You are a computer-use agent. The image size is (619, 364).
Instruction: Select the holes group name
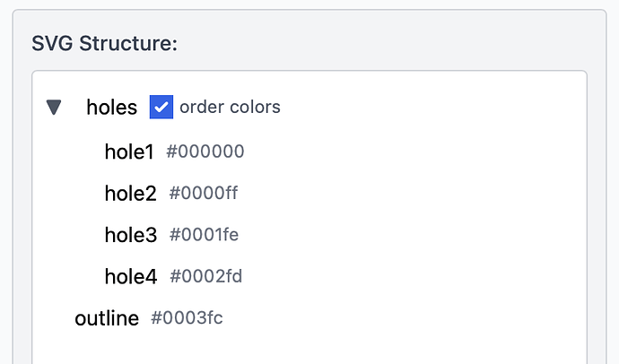tap(111, 108)
